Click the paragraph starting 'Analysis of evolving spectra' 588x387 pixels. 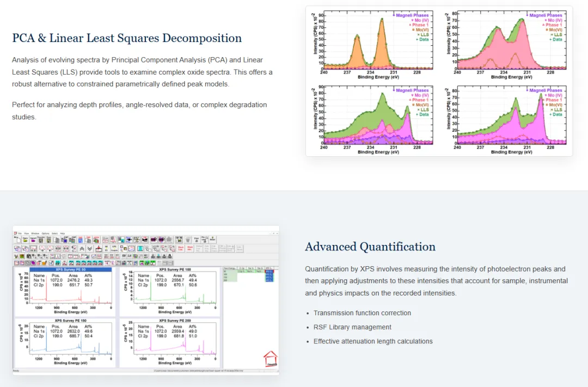click(x=143, y=72)
